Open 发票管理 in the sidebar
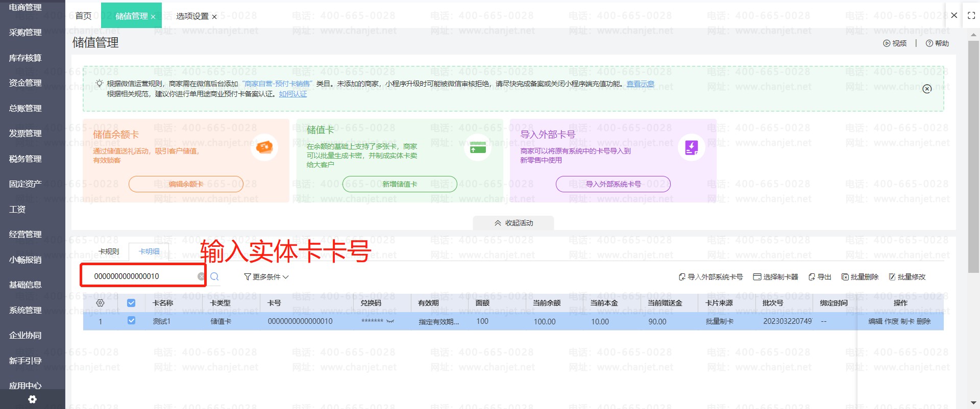The height and width of the screenshot is (409, 980). (26, 134)
